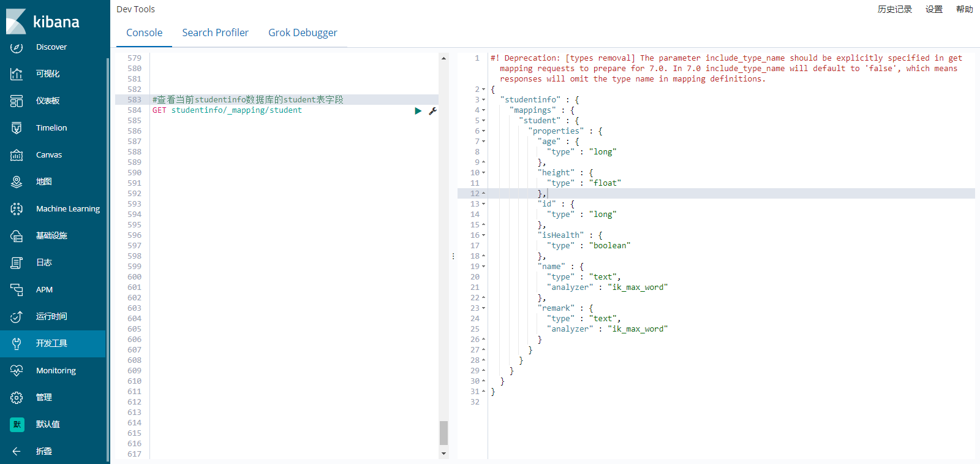Collapse the "studentinfo" block at line 3

click(x=484, y=100)
